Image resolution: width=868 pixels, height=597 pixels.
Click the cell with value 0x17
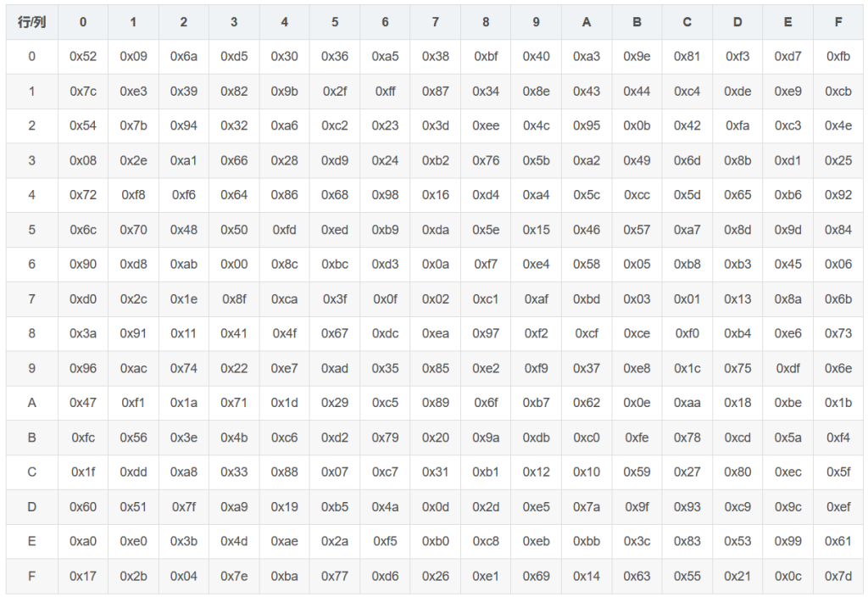pos(83,577)
